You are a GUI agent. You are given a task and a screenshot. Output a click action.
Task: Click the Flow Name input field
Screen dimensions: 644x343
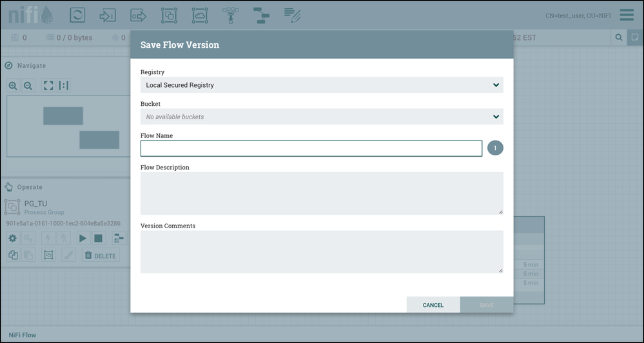311,148
